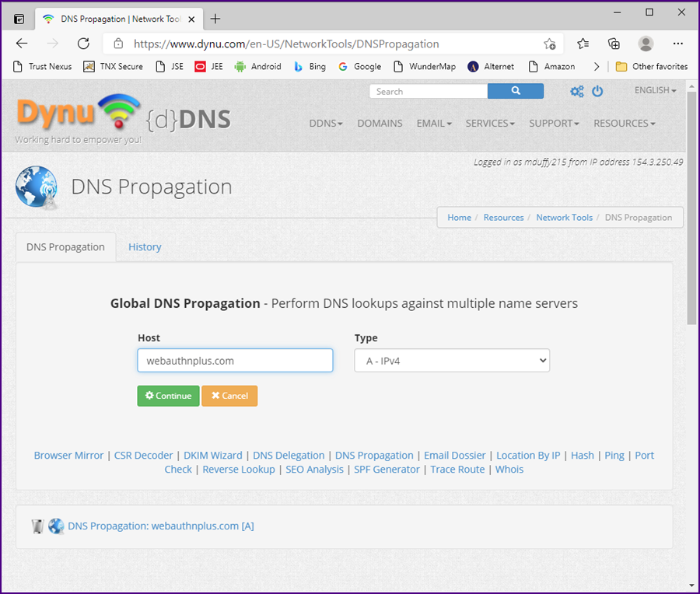Click the Dynu site search magnifier button

(515, 91)
